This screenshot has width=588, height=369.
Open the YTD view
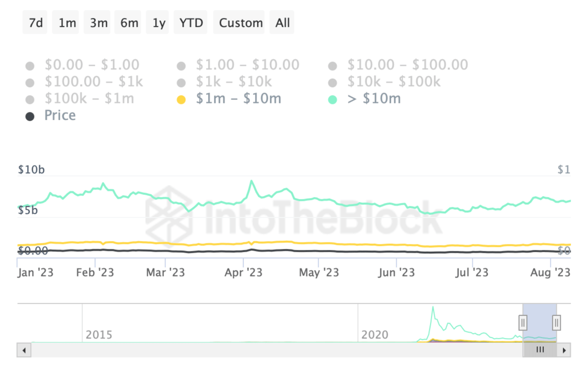click(x=190, y=22)
